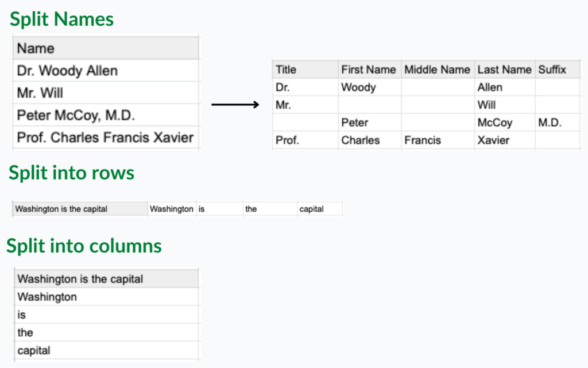
Task: Click the Peter McCoy, M.D. cell
Action: [106, 115]
